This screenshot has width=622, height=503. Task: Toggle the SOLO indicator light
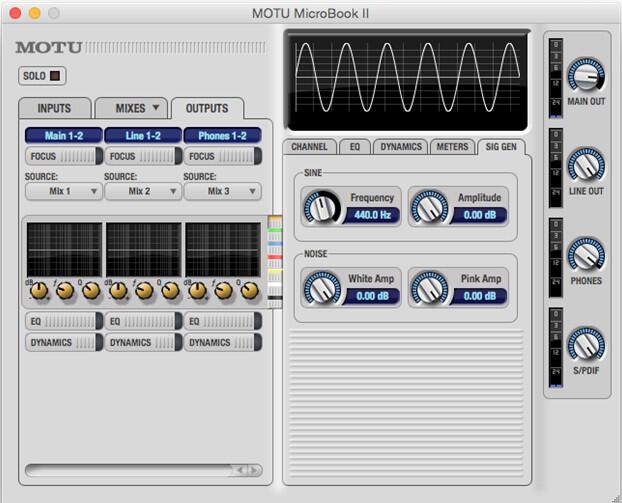55,76
